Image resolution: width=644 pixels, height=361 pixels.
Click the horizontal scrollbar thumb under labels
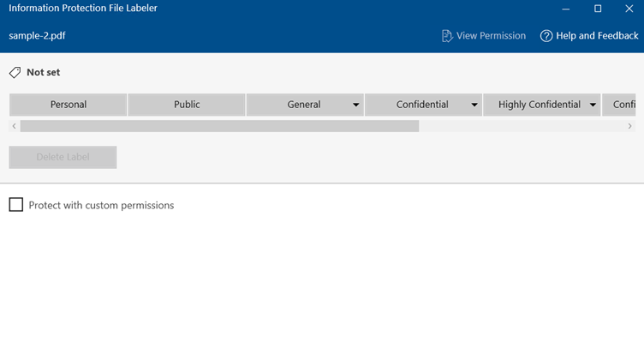click(219, 126)
